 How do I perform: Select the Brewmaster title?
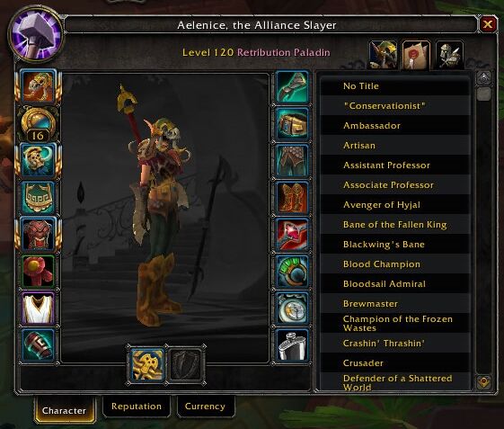[x=394, y=303]
